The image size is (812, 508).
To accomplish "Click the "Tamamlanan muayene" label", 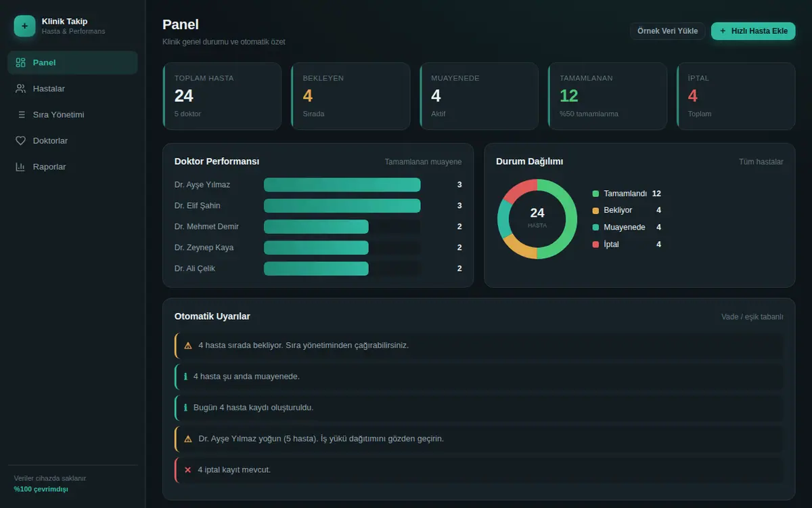I will click(x=423, y=162).
